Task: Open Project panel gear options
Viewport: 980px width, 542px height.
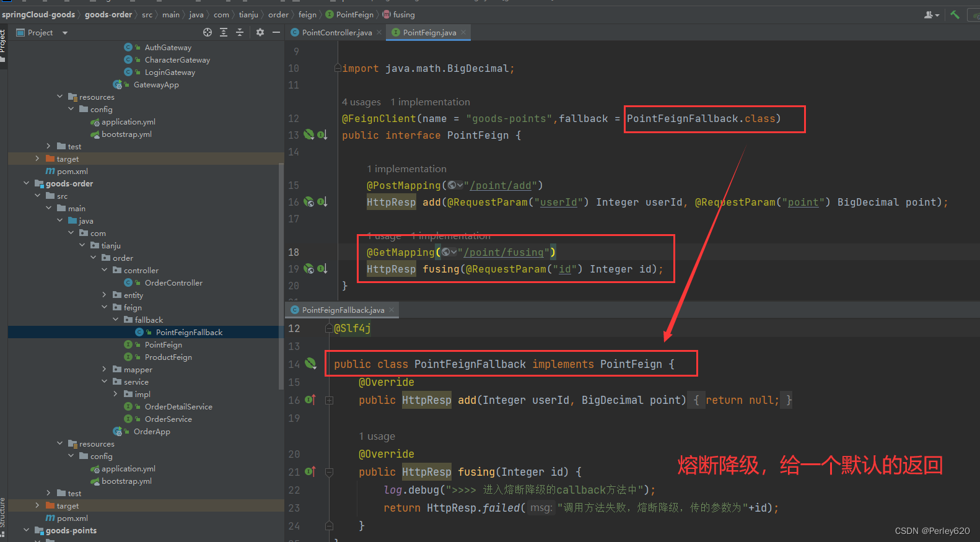Action: point(260,32)
